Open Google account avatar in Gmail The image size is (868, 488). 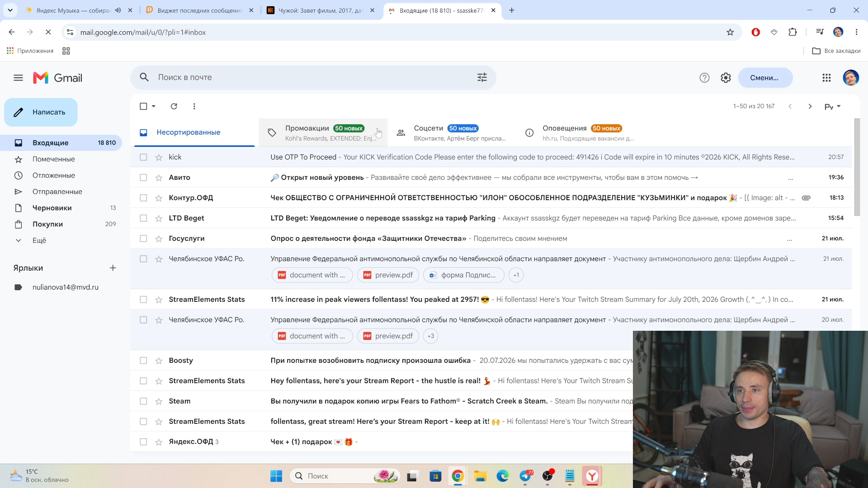pos(851,78)
